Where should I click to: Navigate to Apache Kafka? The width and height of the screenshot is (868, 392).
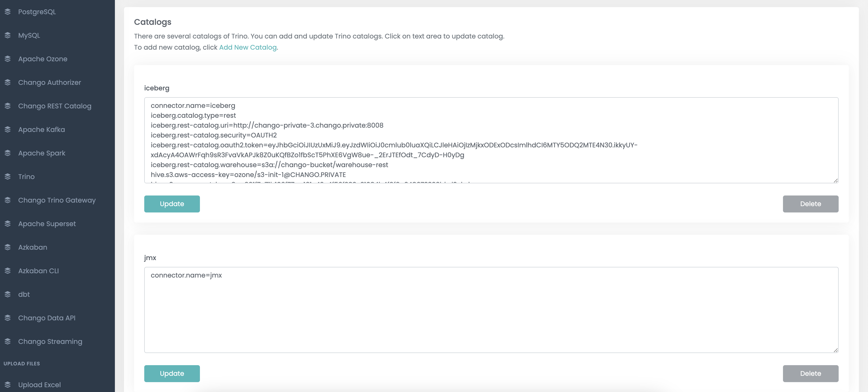42,130
